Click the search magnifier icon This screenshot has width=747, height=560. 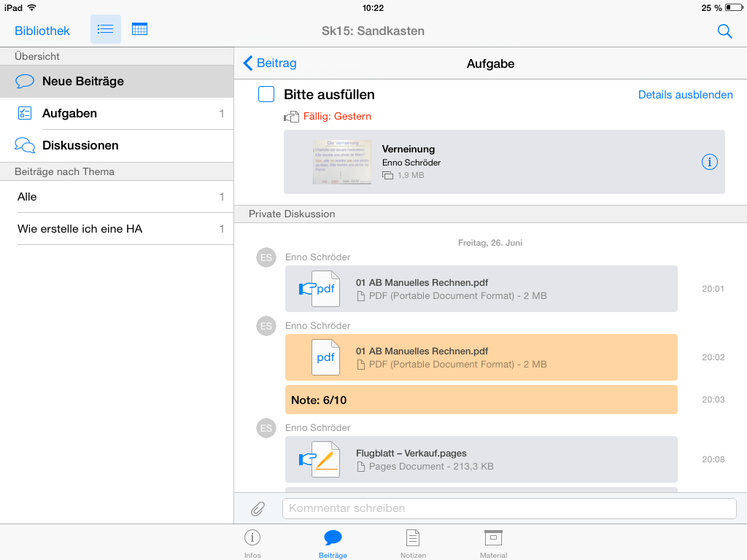click(724, 31)
